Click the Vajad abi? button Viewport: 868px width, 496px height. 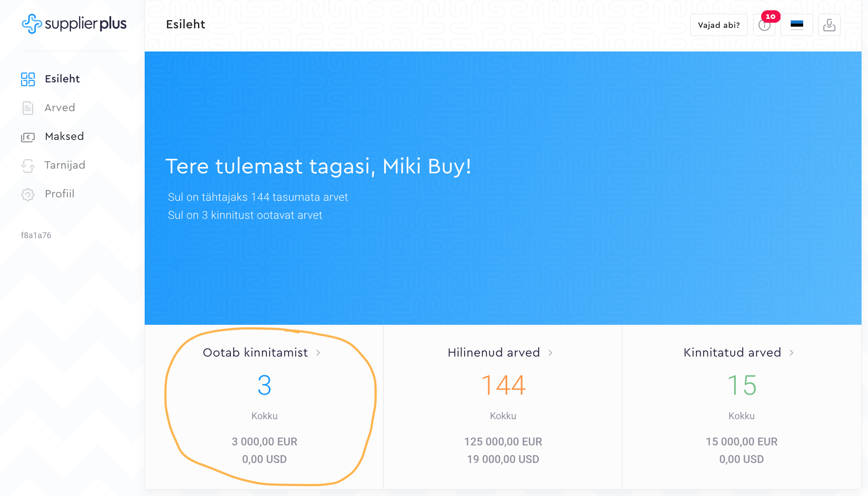(719, 25)
